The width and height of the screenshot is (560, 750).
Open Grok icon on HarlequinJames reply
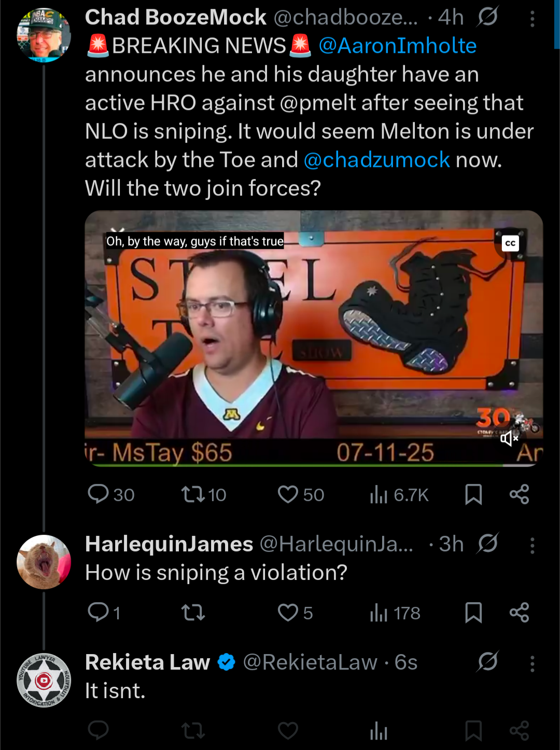point(488,544)
